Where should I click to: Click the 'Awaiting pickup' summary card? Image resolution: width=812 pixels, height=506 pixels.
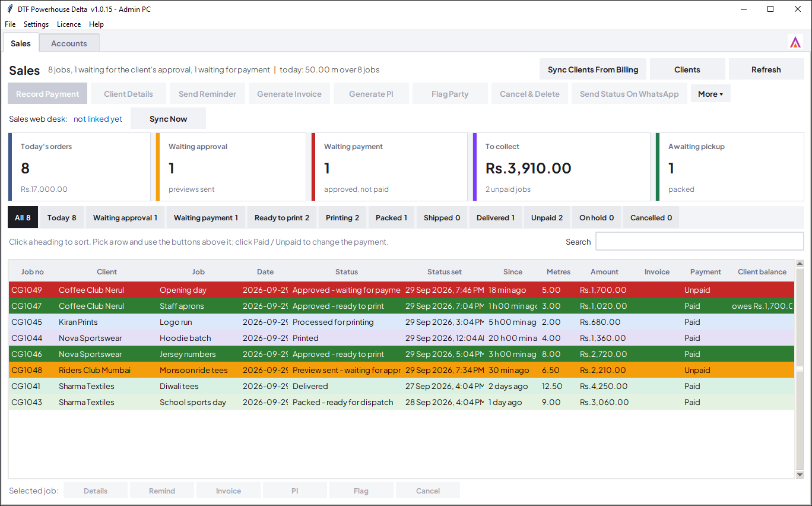click(x=730, y=167)
